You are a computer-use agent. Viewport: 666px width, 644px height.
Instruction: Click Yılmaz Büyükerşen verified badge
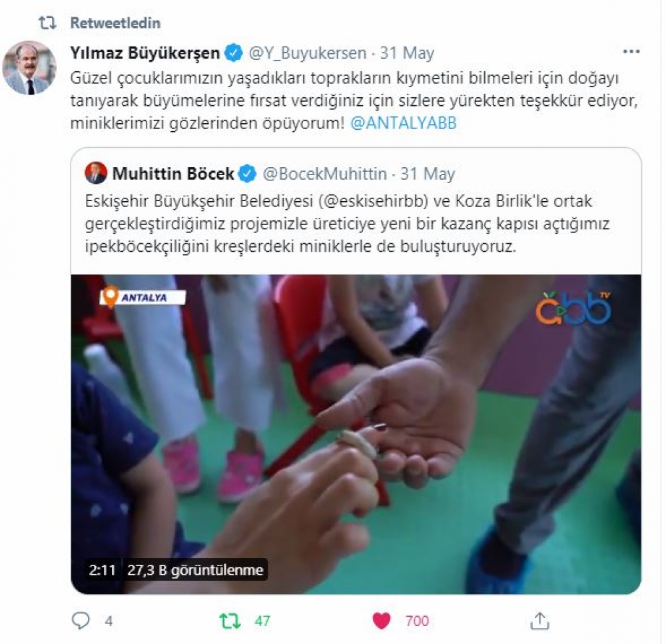coord(233,53)
